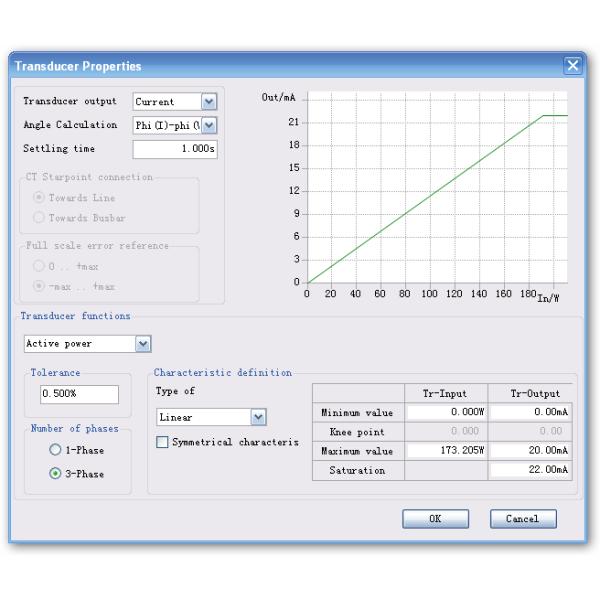600x600 pixels.
Task: Click the Tr-Input column header
Action: tap(446, 394)
